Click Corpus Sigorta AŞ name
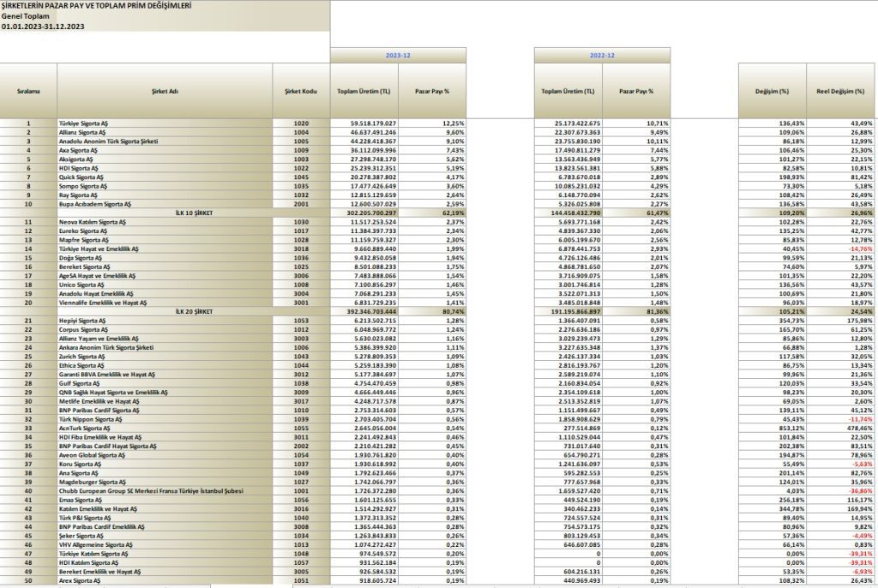Image resolution: width=878 pixels, height=588 pixels. click(x=83, y=330)
